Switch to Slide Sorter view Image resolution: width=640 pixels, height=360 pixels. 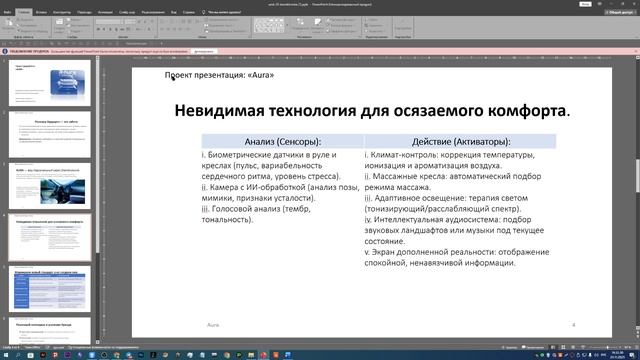(563, 347)
